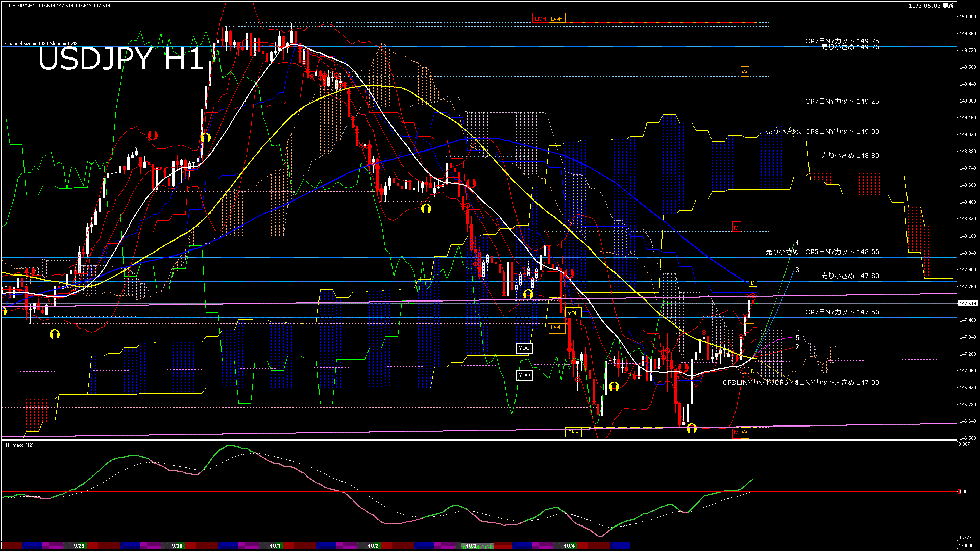Select the YDC dashed line label
The width and height of the screenshot is (980, 551).
coord(524,348)
